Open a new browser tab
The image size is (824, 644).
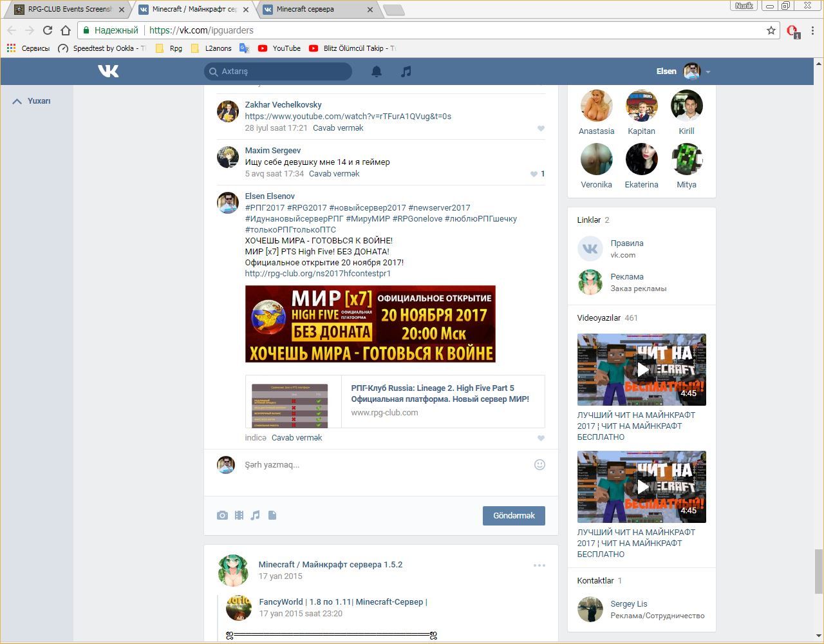pyautogui.click(x=393, y=10)
